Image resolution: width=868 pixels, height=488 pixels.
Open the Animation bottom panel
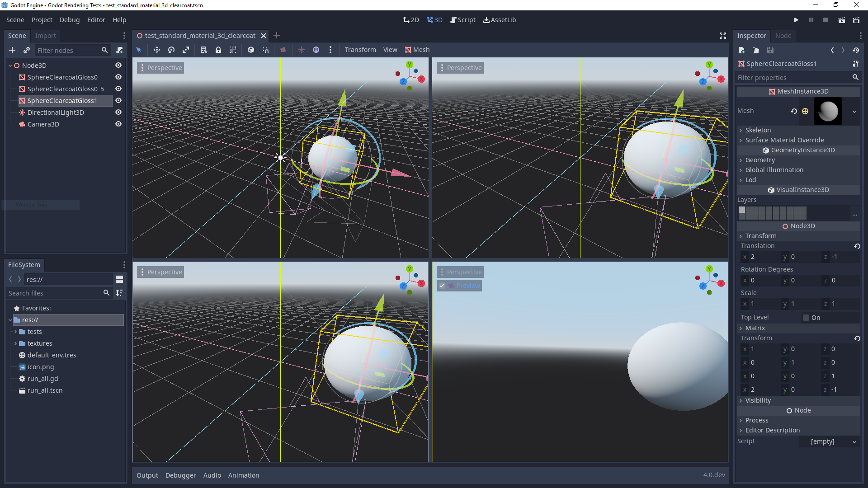tap(244, 475)
